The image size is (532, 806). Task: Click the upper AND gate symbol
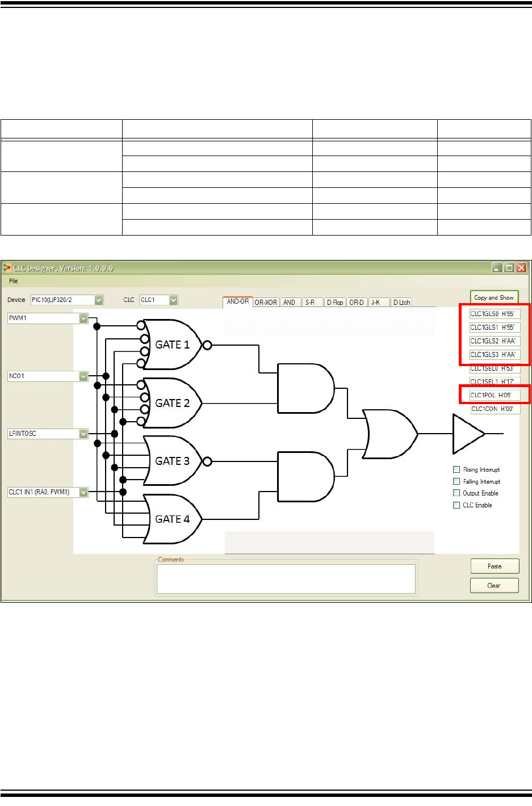[x=305, y=389]
